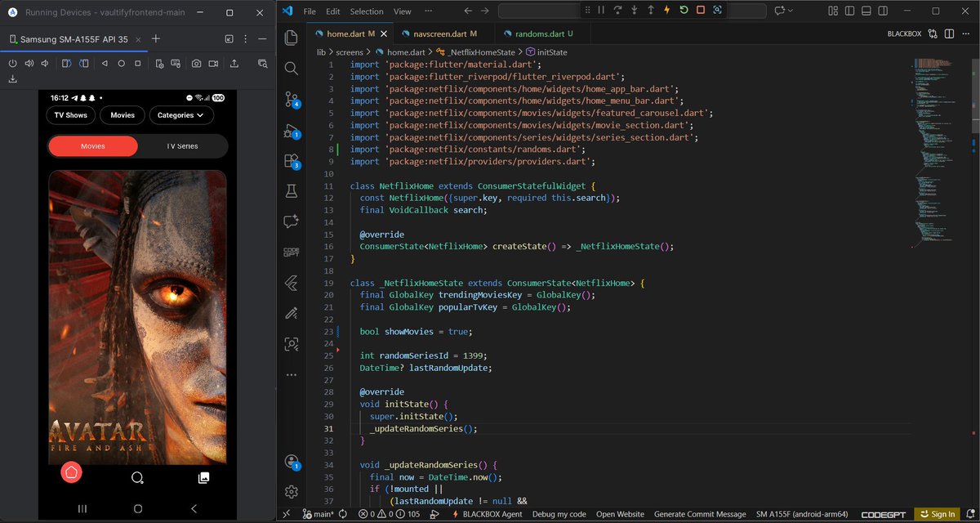Open the CodeGPT sidebar panel
Image resolution: width=980 pixels, height=523 pixels.
[x=291, y=252]
